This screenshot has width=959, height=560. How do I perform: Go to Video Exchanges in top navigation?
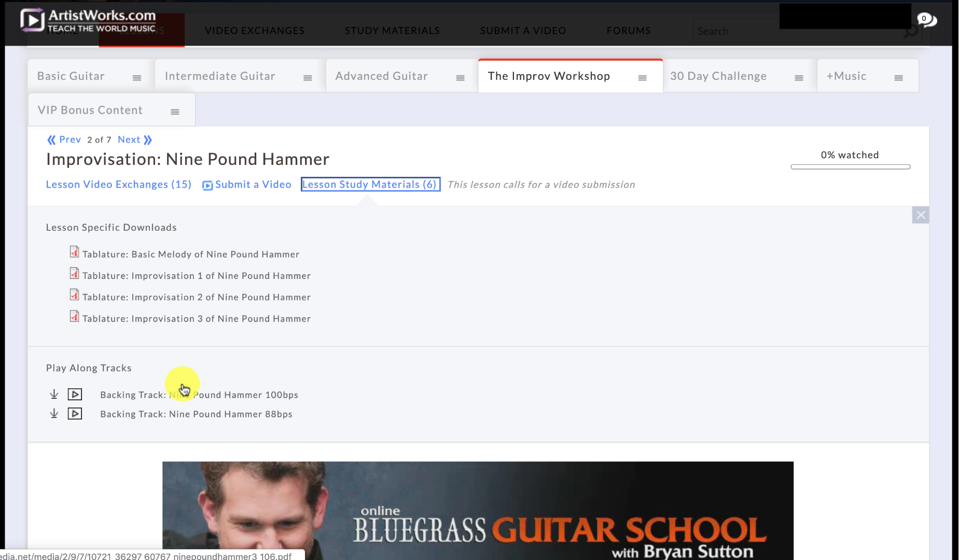255,31
